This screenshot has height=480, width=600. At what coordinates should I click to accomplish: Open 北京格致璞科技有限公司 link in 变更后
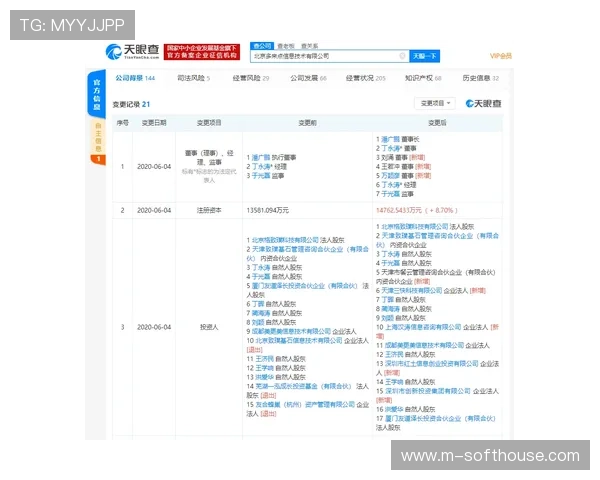pyautogui.click(x=415, y=227)
